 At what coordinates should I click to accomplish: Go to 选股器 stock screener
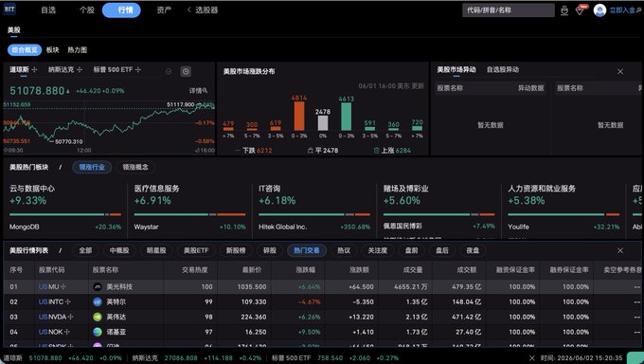206,9
